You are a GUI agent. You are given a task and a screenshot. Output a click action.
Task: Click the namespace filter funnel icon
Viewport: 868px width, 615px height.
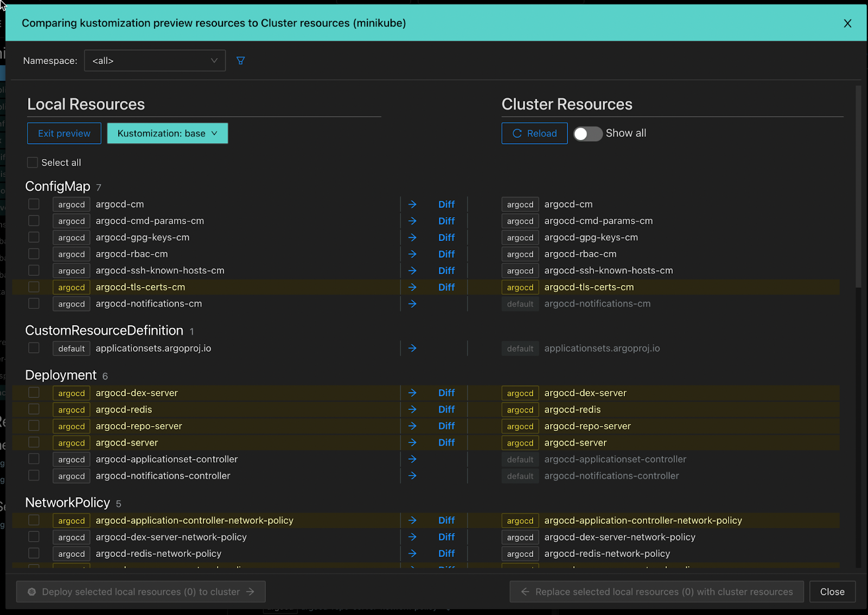[240, 61]
